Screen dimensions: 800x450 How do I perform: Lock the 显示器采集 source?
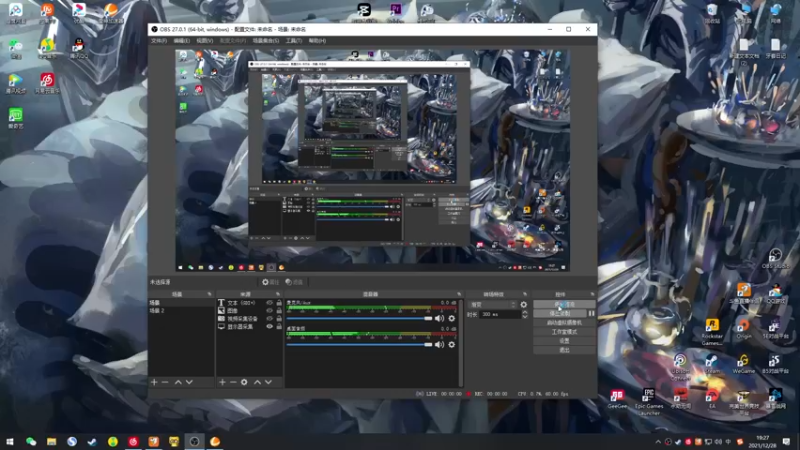[279, 327]
